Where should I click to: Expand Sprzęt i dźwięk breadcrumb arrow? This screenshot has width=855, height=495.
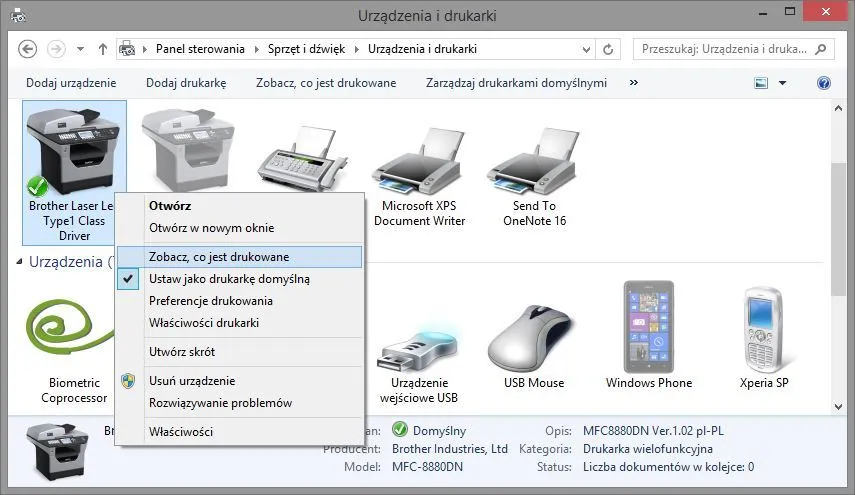pyautogui.click(x=357, y=49)
